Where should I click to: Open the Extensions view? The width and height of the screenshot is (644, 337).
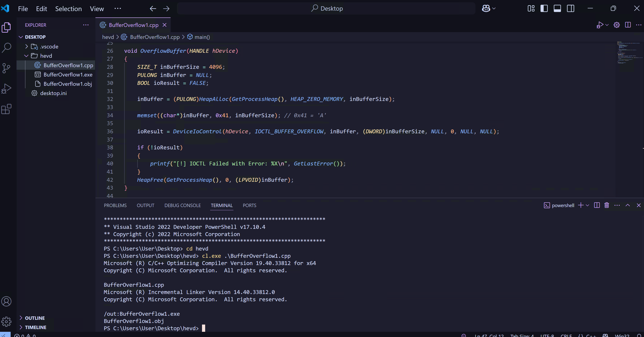tap(7, 109)
